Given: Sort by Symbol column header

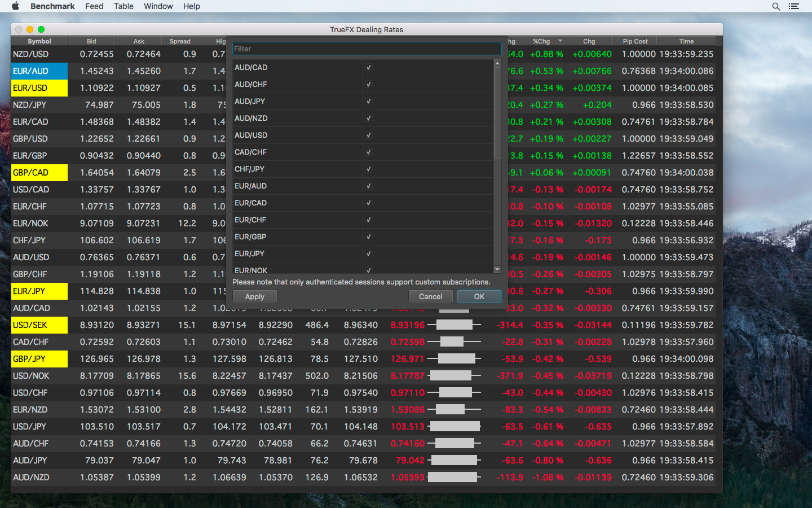Looking at the screenshot, I should pos(39,41).
